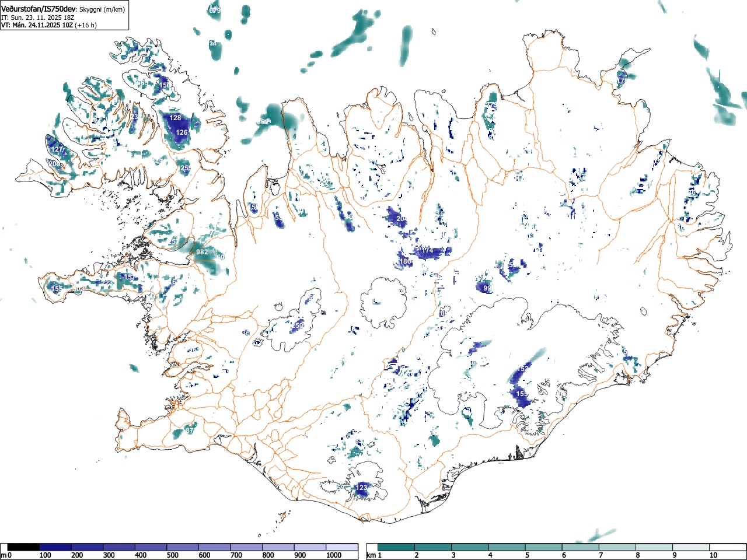Select the 5–6 km teal legend swatch
Viewport: 747px width, 560px height.
tap(543, 547)
